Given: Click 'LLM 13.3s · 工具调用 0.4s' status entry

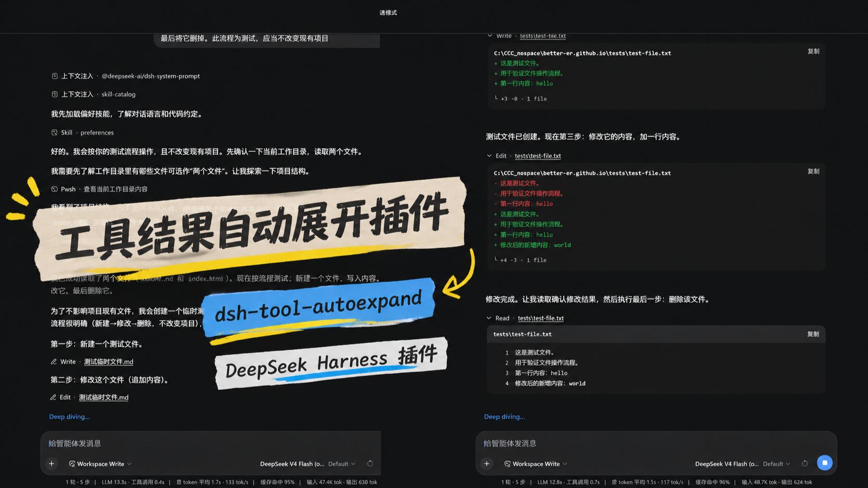Looking at the screenshot, I should coord(133,482).
